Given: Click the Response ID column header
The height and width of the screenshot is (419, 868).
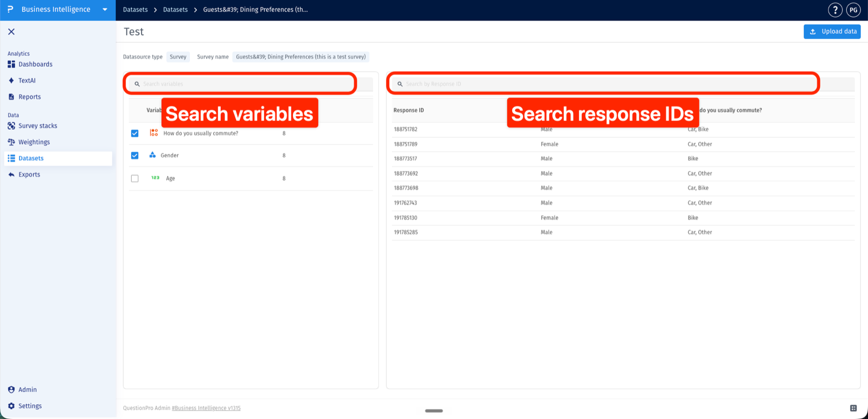Looking at the screenshot, I should pos(409,110).
